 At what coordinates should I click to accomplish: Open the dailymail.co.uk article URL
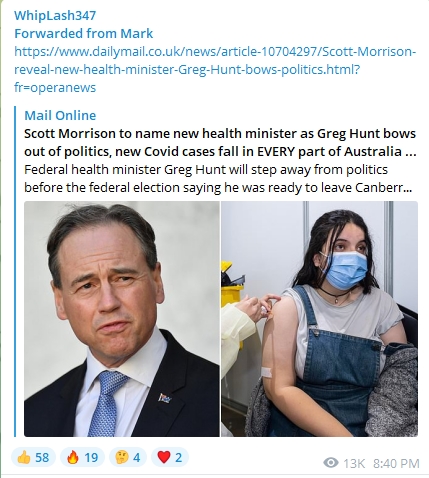pyautogui.click(x=215, y=69)
